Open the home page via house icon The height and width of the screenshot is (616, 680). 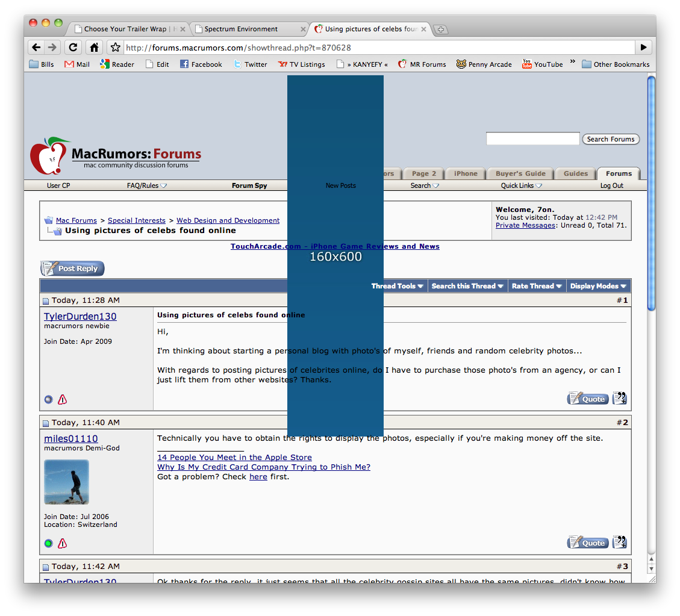point(94,47)
